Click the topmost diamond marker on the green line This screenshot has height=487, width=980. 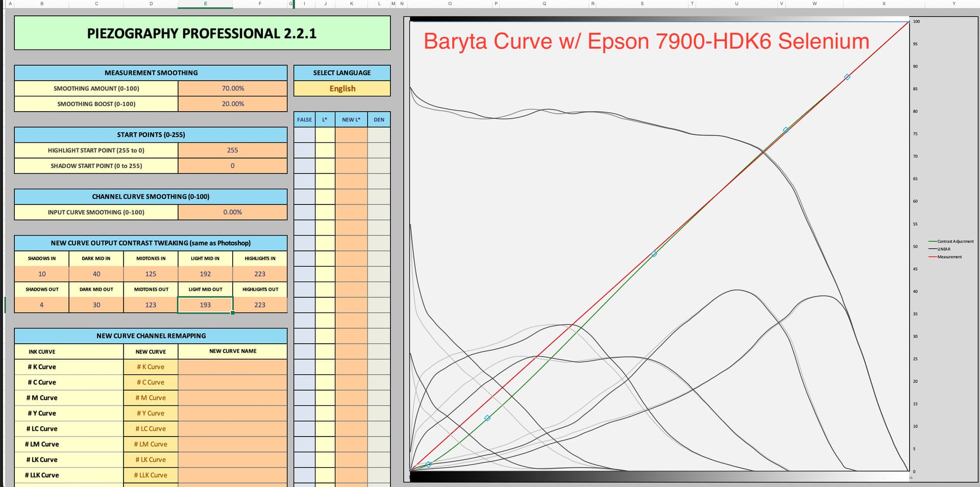(x=847, y=77)
